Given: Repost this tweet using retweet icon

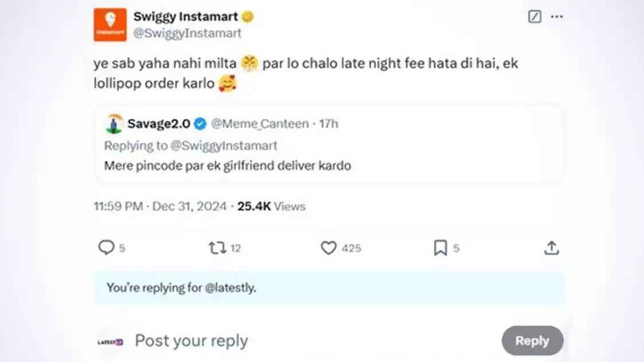Looking at the screenshot, I should coord(216,248).
